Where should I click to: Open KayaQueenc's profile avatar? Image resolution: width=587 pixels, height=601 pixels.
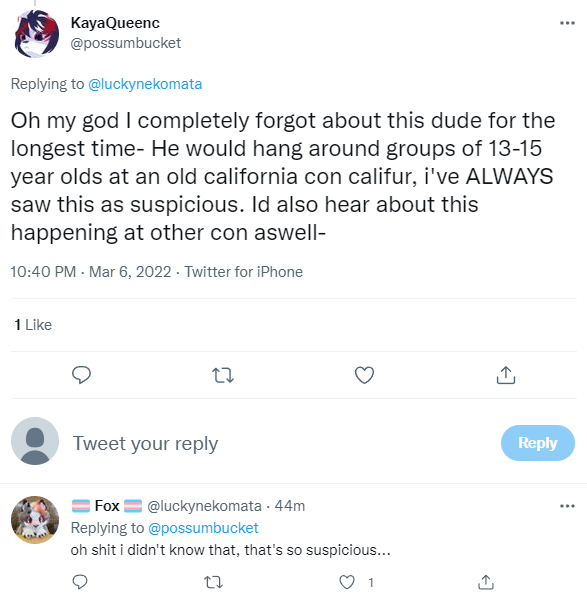click(x=36, y=34)
